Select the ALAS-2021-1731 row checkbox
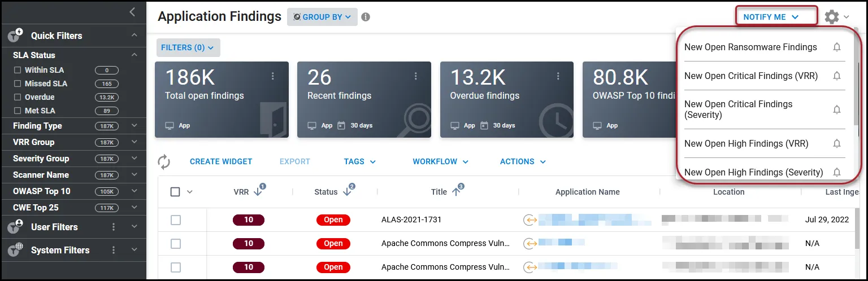This screenshot has height=281, width=868. tap(176, 220)
